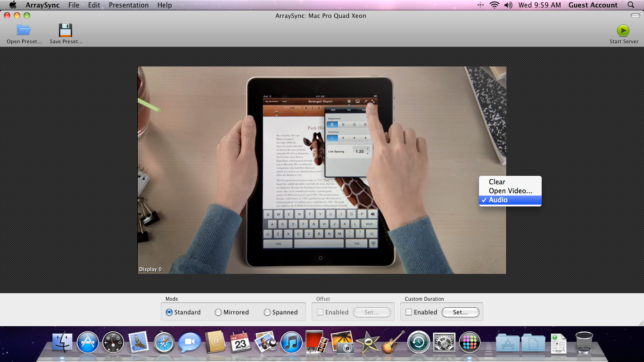644x362 pixels.
Task: Click the Open Preset folder icon
Action: 24,30
